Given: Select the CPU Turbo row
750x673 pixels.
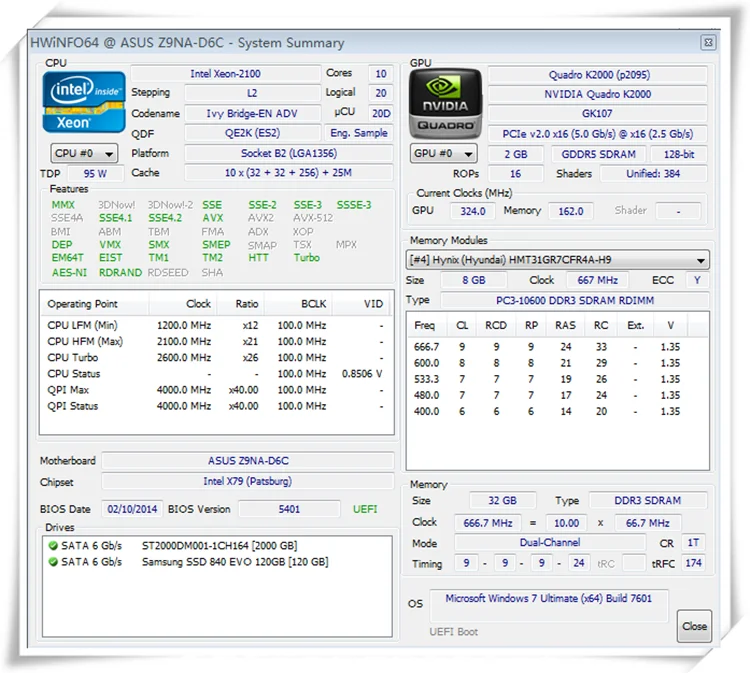Looking at the screenshot, I should click(216, 358).
